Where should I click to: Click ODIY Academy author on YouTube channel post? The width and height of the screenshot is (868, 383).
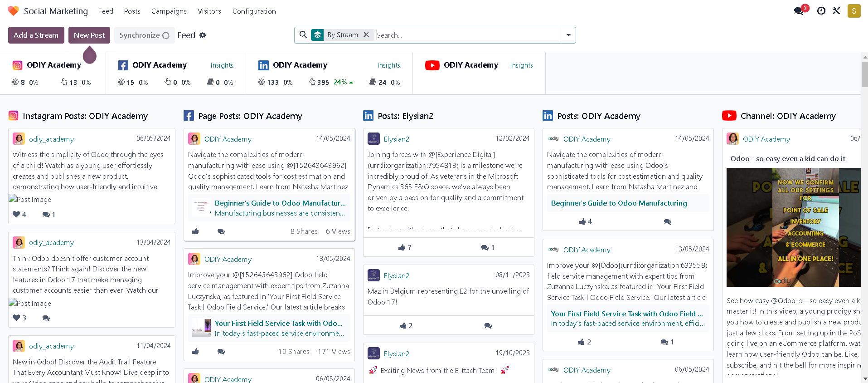point(766,139)
